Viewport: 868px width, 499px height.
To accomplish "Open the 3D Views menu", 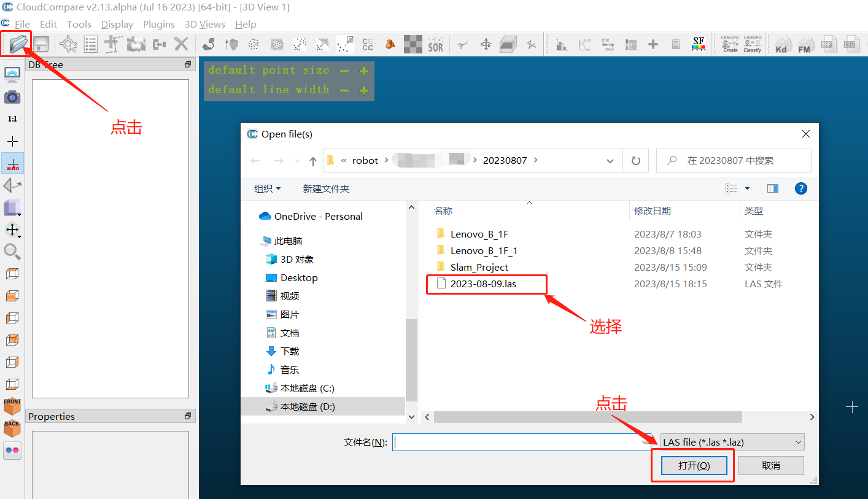I will coord(205,24).
